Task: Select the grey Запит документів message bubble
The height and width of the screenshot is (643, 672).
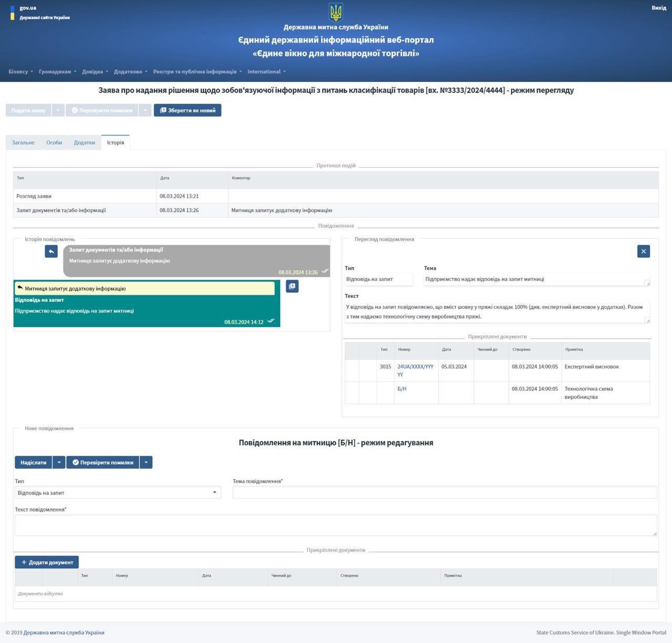Action: [x=196, y=261]
